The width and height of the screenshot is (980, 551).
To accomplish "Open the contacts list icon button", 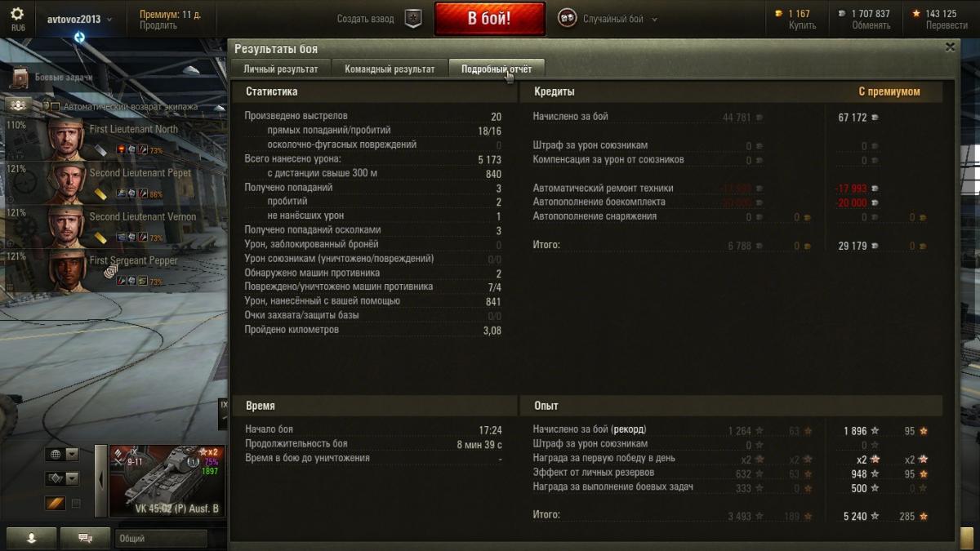I will click(33, 538).
